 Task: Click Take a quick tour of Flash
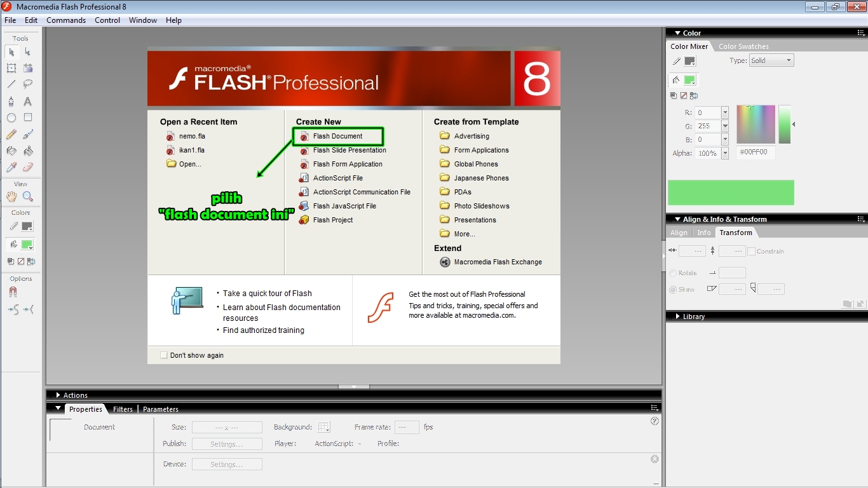pos(267,294)
